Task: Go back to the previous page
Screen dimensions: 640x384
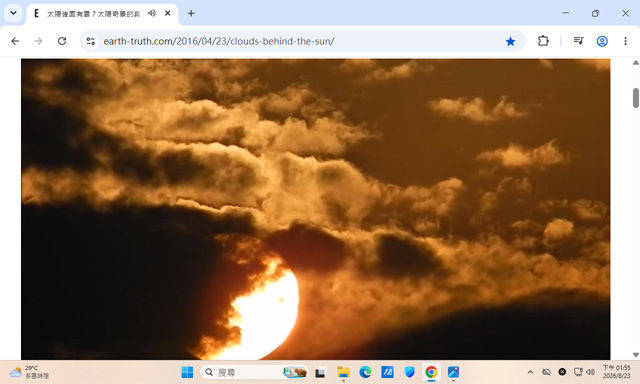Action: point(15,41)
